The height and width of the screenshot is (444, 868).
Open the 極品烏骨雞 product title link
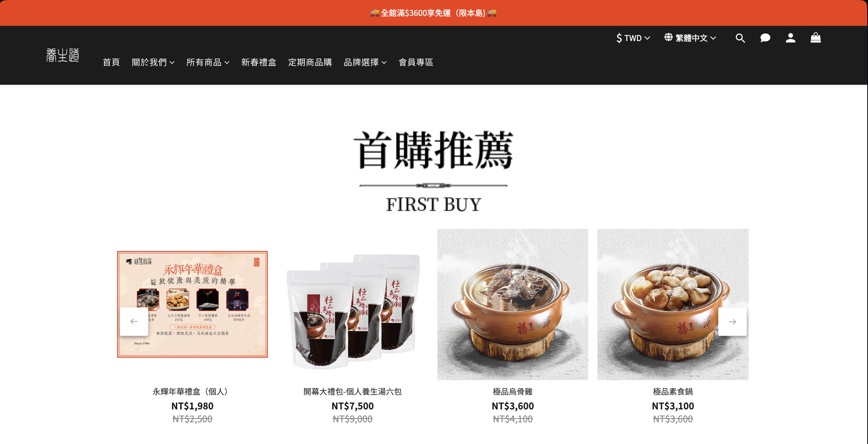(513, 392)
